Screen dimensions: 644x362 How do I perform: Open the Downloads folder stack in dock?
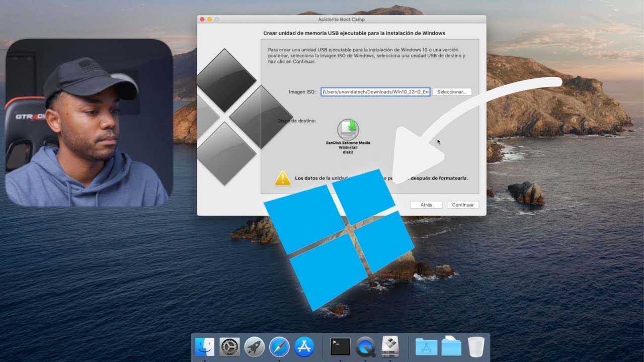coord(451,346)
